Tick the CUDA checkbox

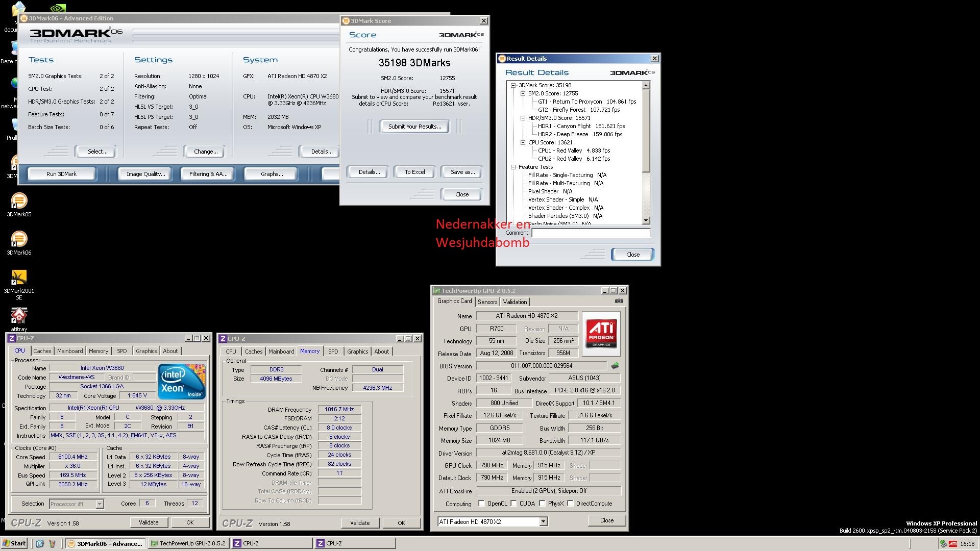513,504
